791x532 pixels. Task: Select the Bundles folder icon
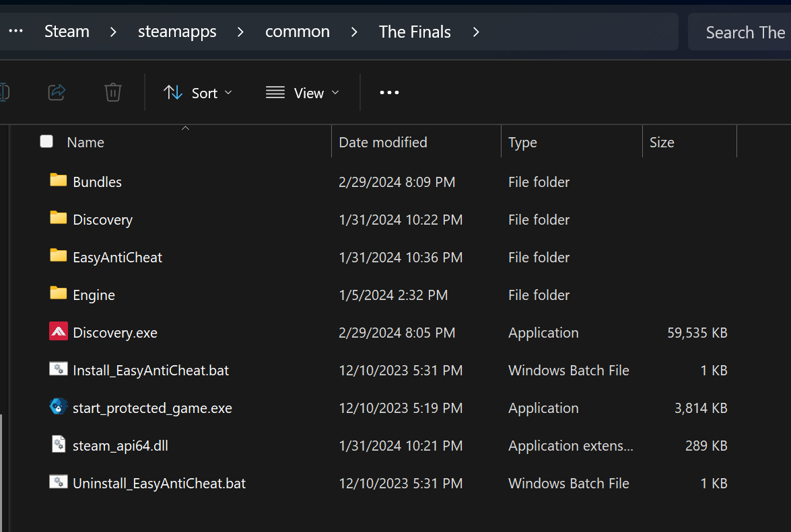tap(59, 180)
